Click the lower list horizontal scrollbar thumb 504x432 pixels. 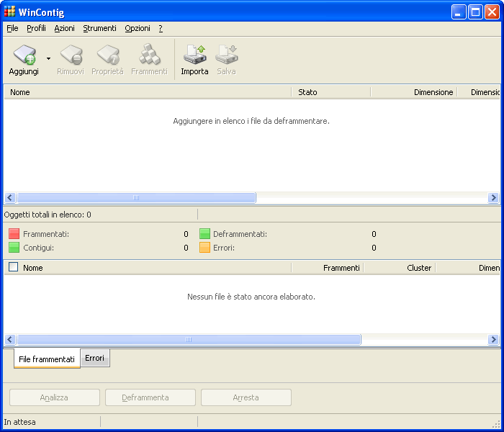coord(189,339)
